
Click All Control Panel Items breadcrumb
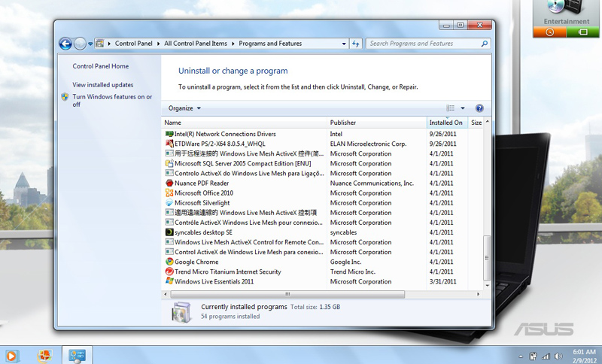(x=196, y=44)
